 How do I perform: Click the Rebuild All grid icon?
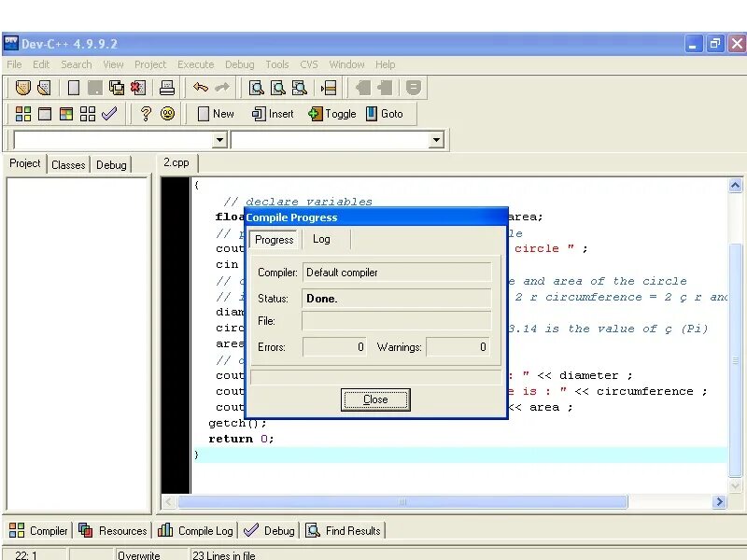88,114
